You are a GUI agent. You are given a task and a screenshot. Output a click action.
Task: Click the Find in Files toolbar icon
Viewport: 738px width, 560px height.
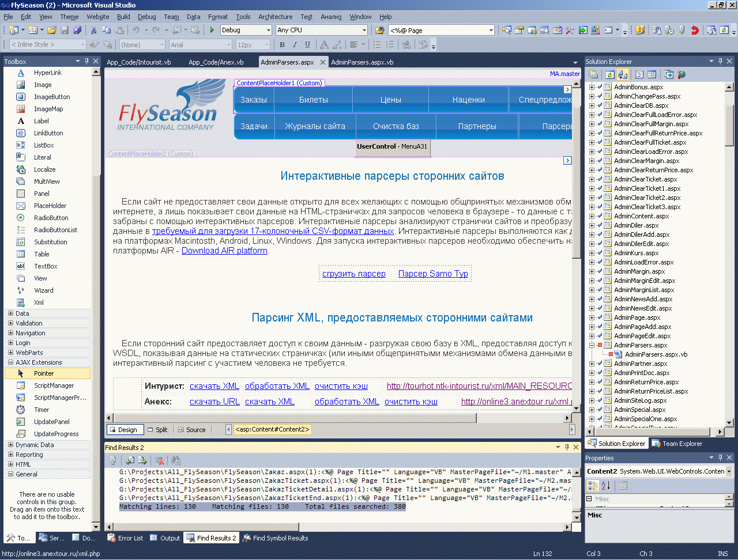pos(379,30)
